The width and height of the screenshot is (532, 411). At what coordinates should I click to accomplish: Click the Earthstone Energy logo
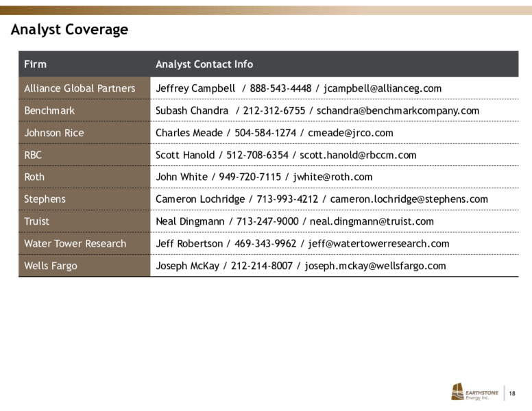click(x=474, y=392)
